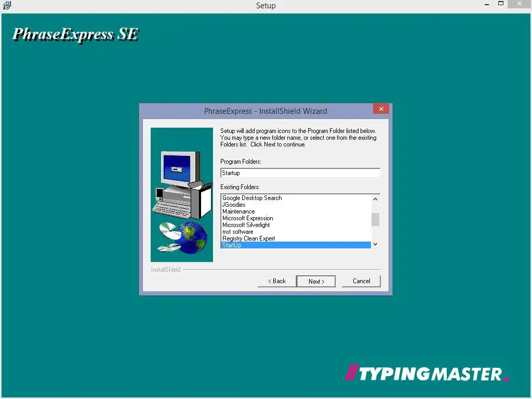
Task: Minimize the Setup window
Action: [487, 4]
